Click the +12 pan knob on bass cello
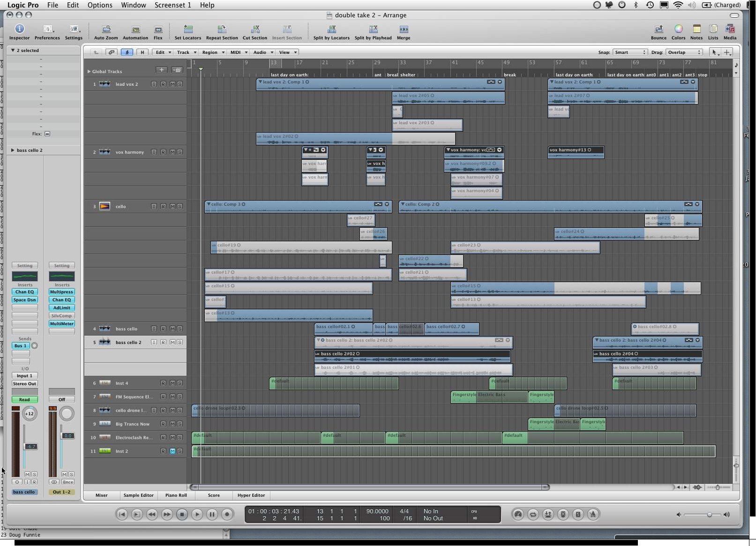Screen dimensions: 756x546 30,413
